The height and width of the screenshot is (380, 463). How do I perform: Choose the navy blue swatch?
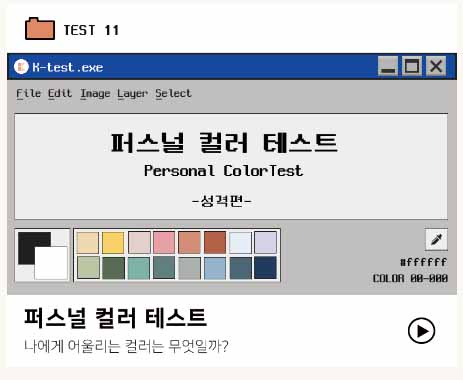(266, 268)
